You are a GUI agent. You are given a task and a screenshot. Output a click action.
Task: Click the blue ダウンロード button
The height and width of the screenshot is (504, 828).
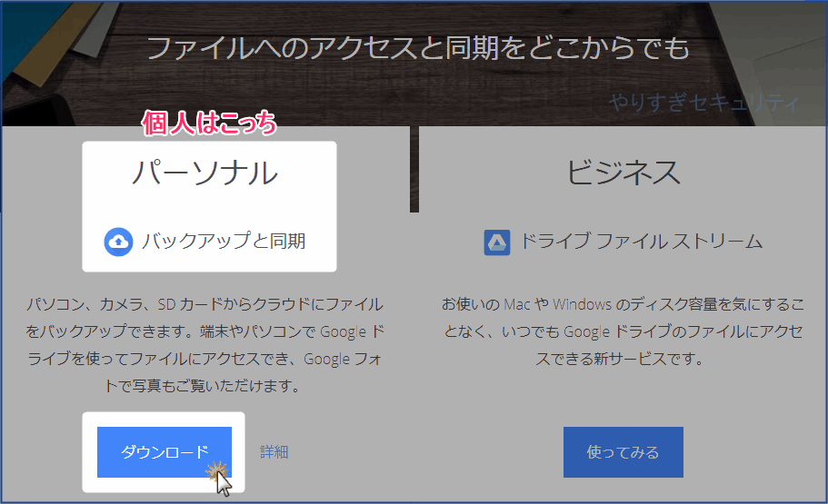(165, 452)
